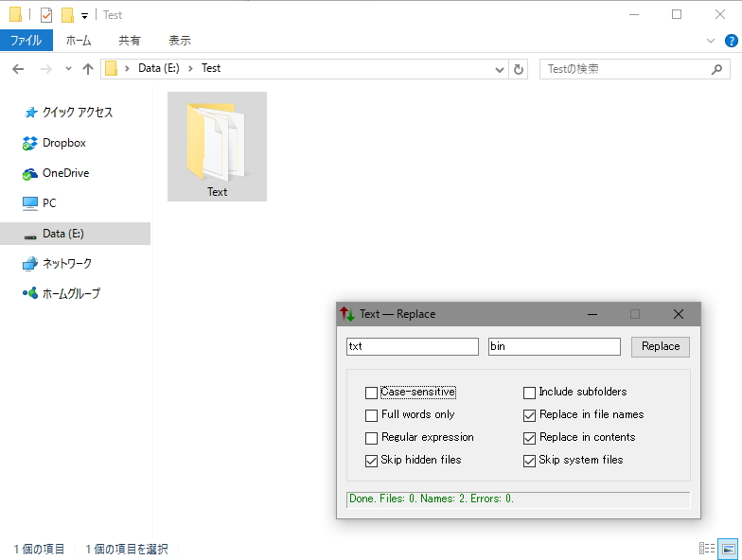Open the address bar history dropdown
Screen dimensions: 742x560
tap(500, 70)
